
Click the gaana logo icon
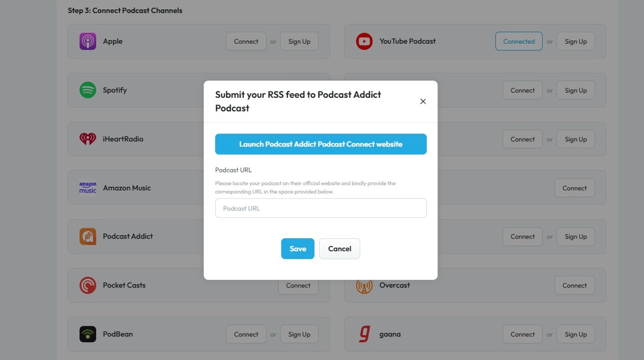coord(364,334)
